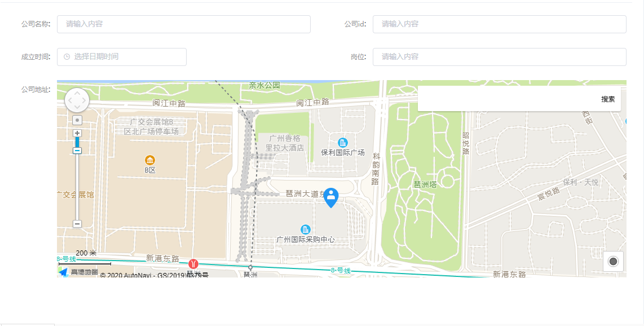Viewport: 644px width, 326px height.
Task: Click the 广交会展馆B区北广场停车场 label
Action: tap(151, 127)
